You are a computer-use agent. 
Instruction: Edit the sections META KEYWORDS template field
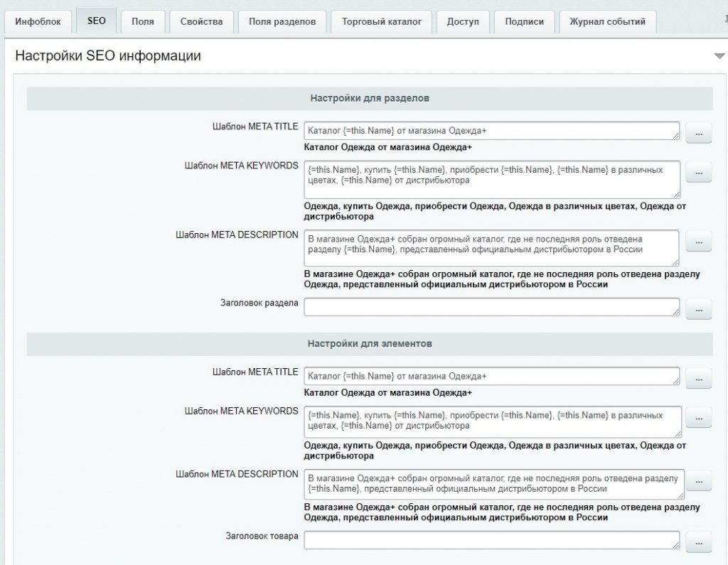click(492, 180)
